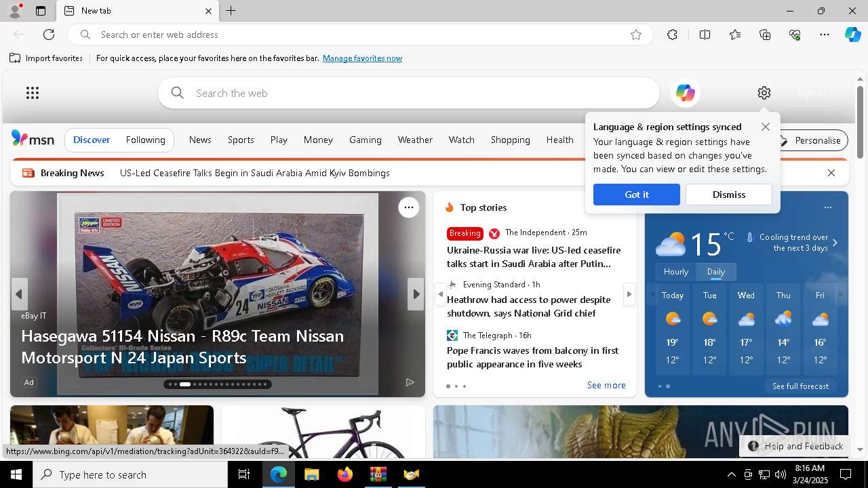
Task: Open the Ukraine-Russia war live story
Action: point(534,257)
